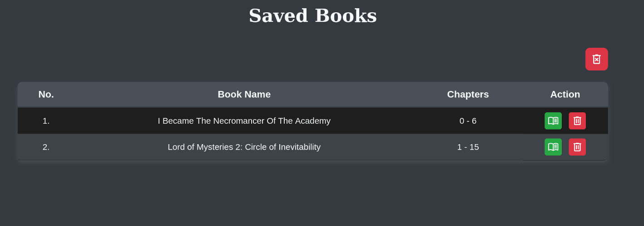This screenshot has width=644, height=226.
Task: Open the Necromancer Of The Academy reader
Action: pos(553,121)
